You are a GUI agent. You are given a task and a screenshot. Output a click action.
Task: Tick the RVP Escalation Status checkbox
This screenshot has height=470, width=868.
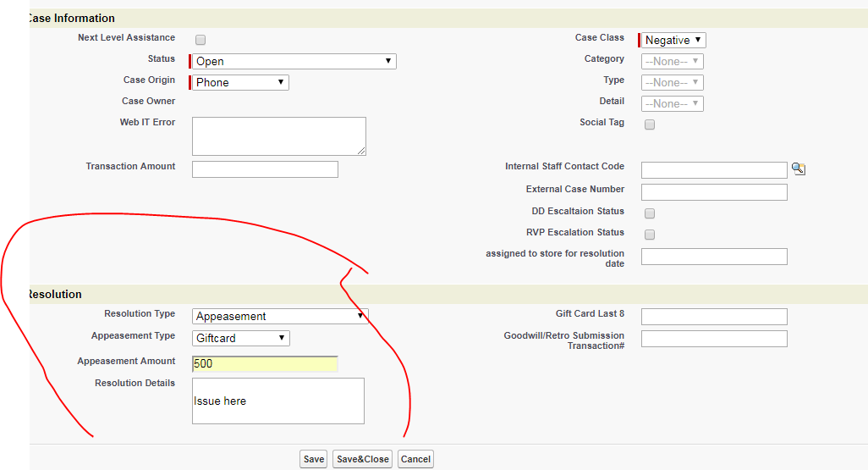point(650,235)
